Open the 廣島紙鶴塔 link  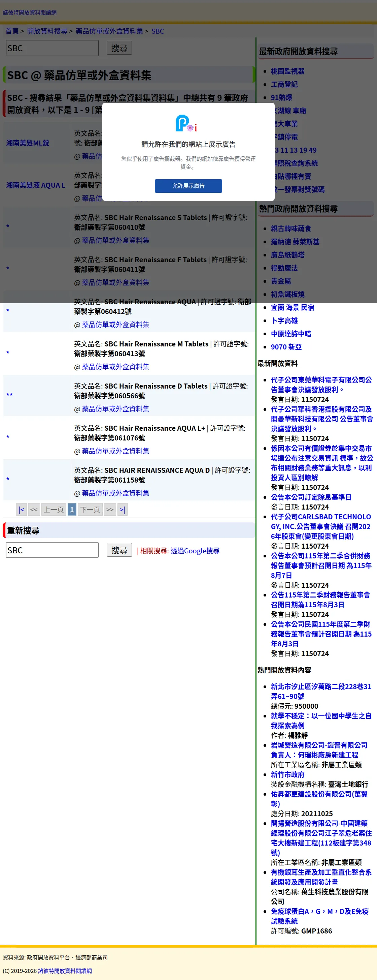(x=287, y=255)
